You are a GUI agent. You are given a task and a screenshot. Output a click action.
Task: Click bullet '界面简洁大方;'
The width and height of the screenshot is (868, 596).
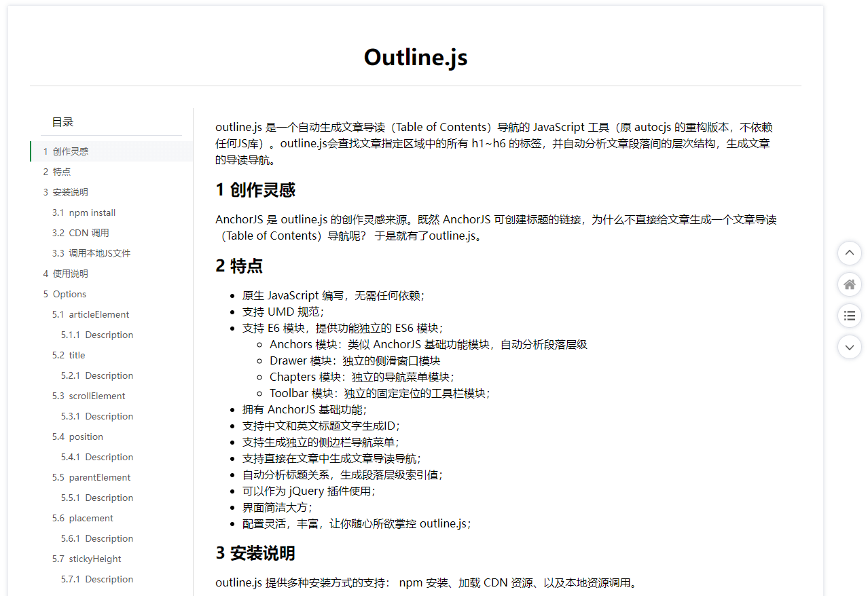tap(277, 507)
